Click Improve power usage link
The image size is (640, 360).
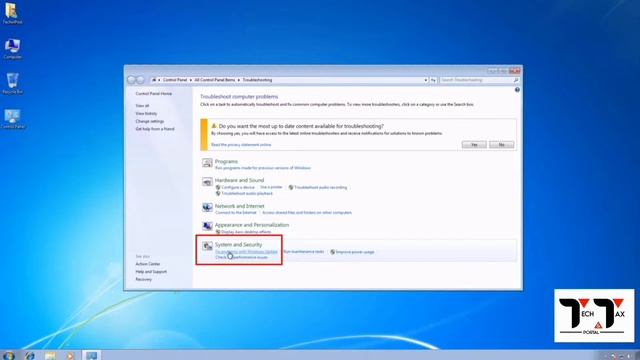(355, 252)
